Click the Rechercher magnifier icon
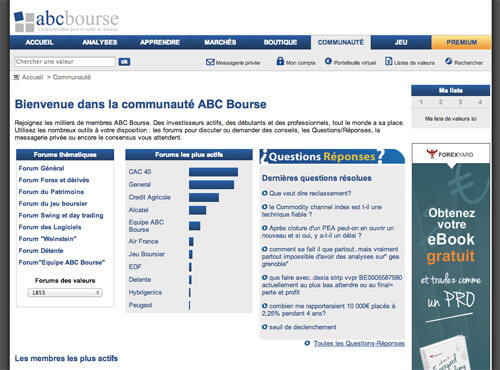This screenshot has height=370, width=500. point(449,61)
